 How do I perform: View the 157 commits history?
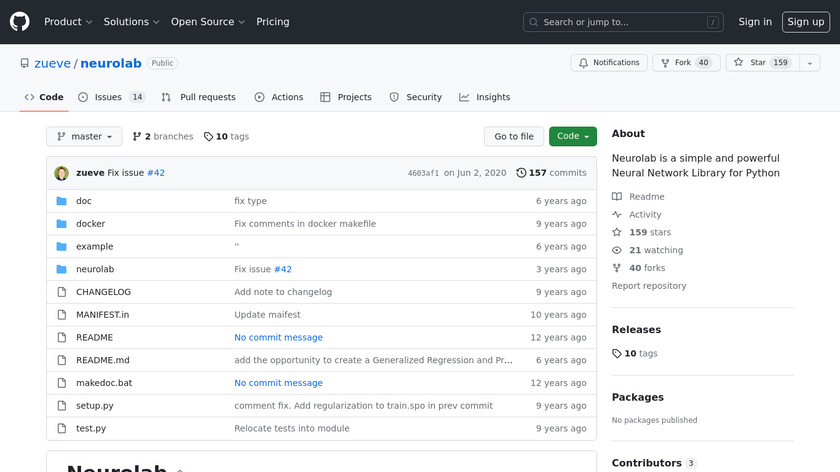tap(551, 173)
